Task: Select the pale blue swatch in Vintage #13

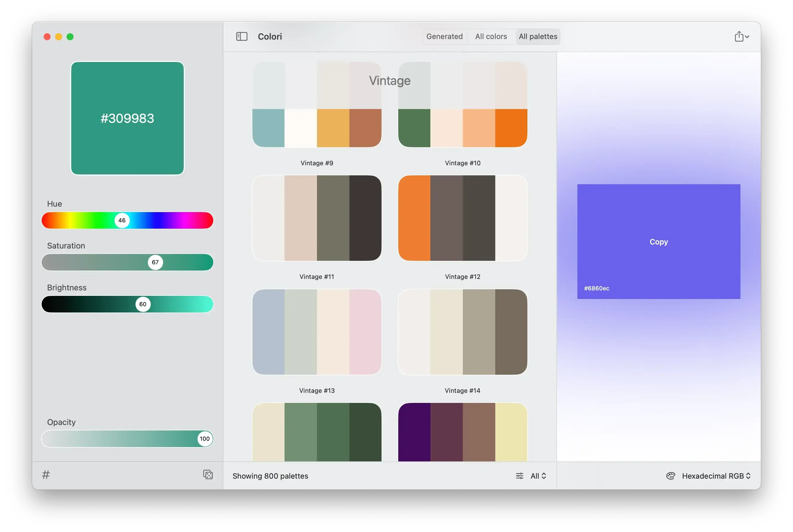Action: point(268,332)
